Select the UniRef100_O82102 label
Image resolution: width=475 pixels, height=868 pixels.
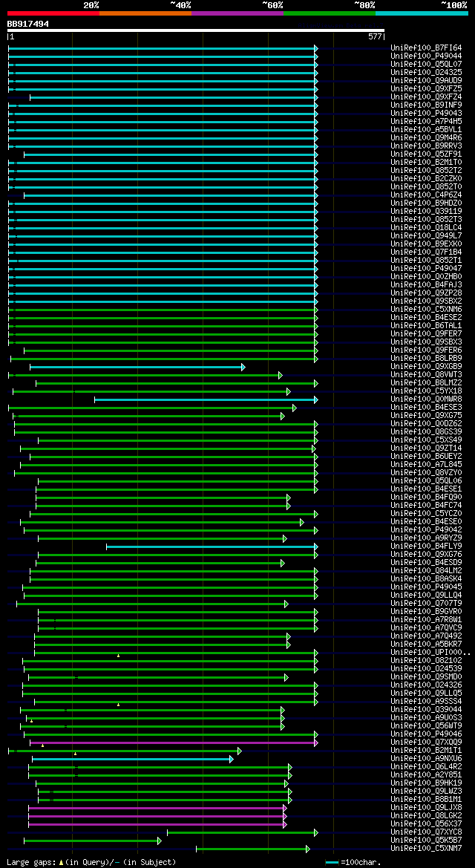click(x=426, y=660)
